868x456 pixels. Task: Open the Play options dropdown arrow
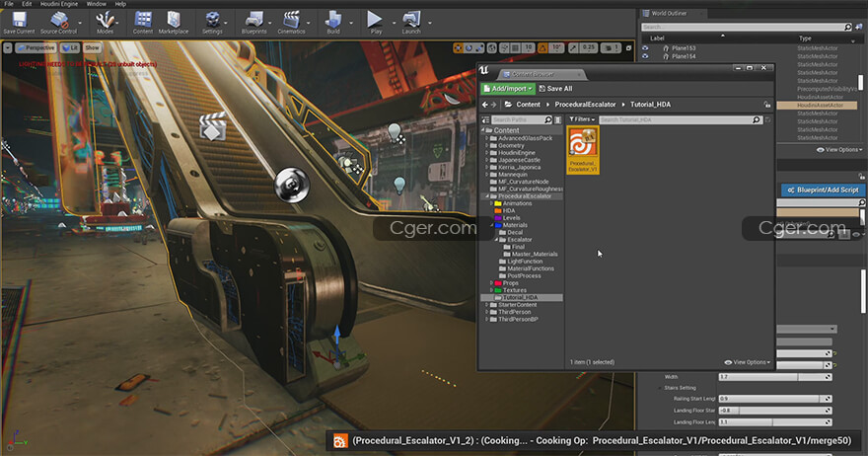[394, 23]
